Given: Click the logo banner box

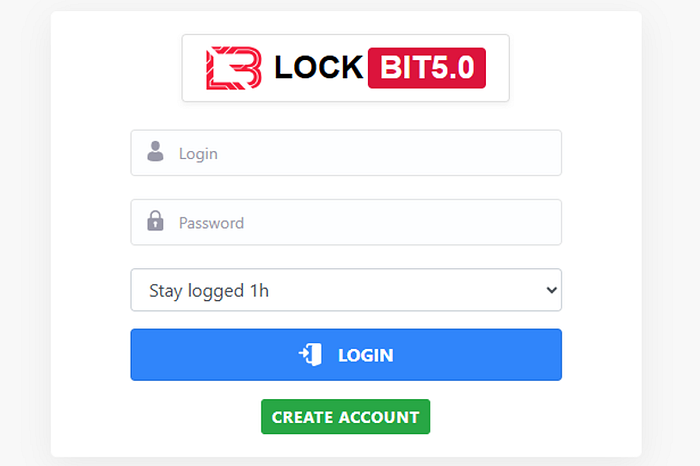Looking at the screenshot, I should click(x=346, y=68).
